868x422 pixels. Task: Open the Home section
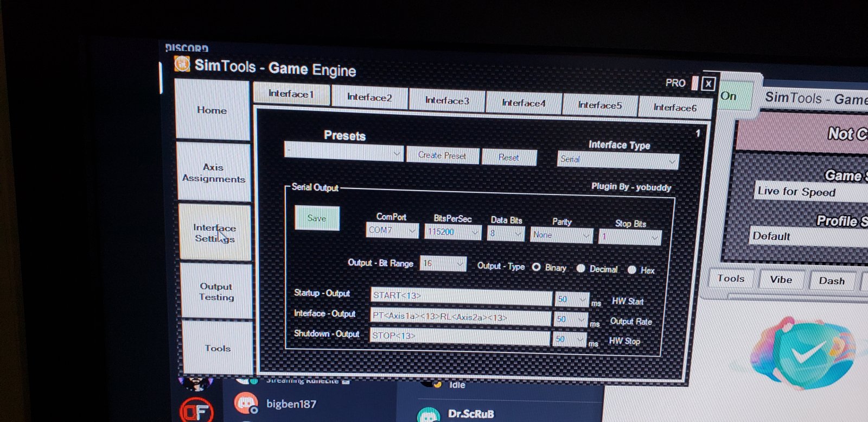tap(212, 110)
